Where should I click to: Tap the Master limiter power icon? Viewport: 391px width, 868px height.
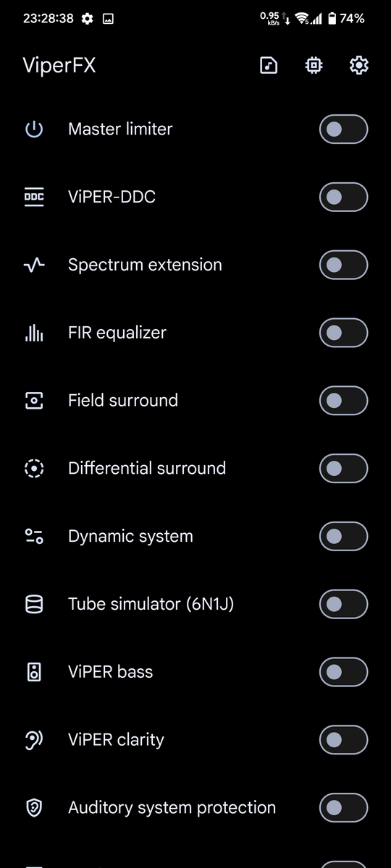pos(34,129)
